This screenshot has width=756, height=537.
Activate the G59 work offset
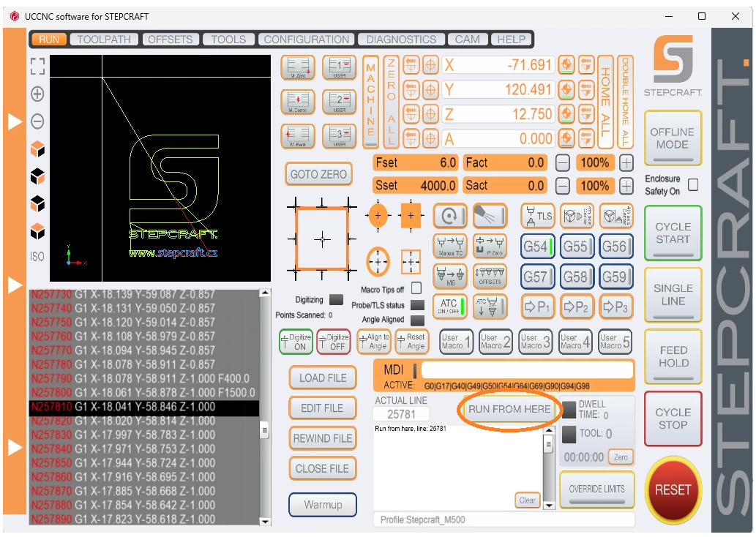pyautogui.click(x=615, y=277)
